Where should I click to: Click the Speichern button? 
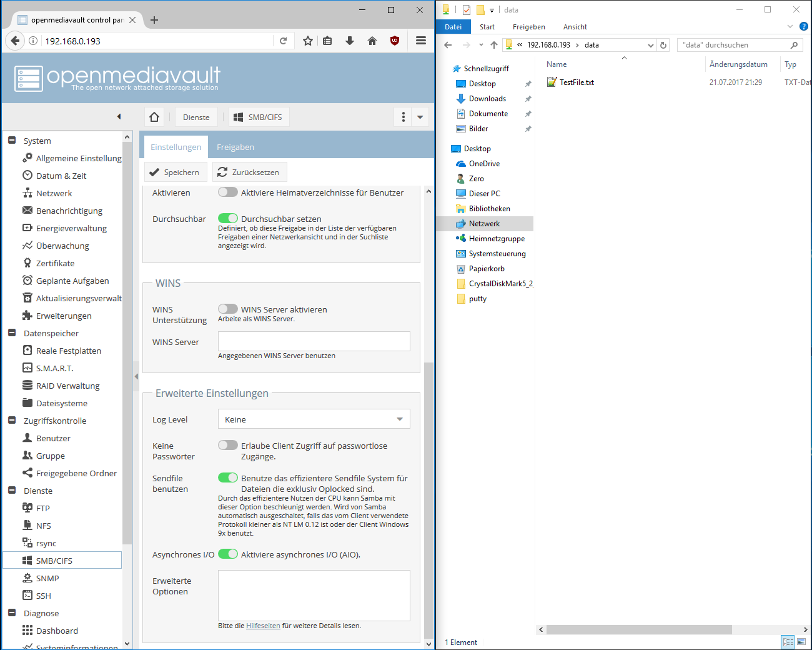tap(174, 172)
